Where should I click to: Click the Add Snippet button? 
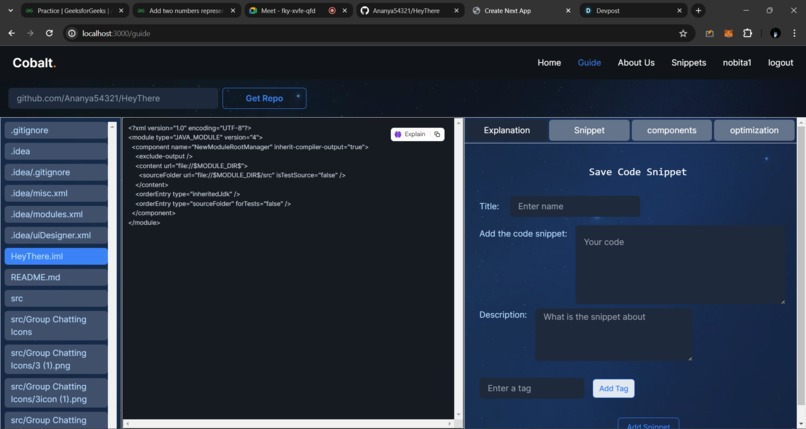[648, 424]
